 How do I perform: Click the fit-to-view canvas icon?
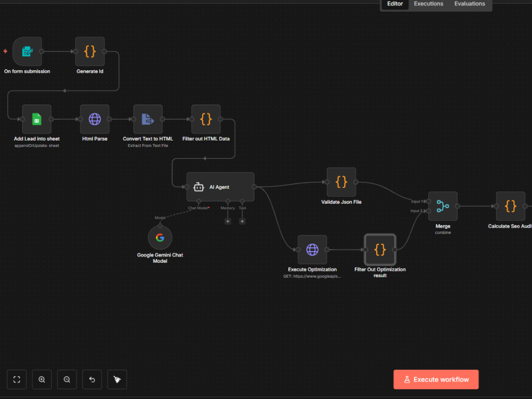(x=16, y=379)
